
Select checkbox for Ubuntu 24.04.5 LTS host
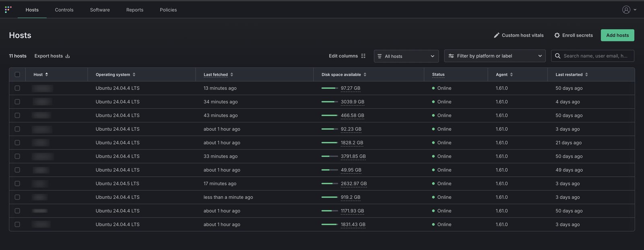point(17,184)
